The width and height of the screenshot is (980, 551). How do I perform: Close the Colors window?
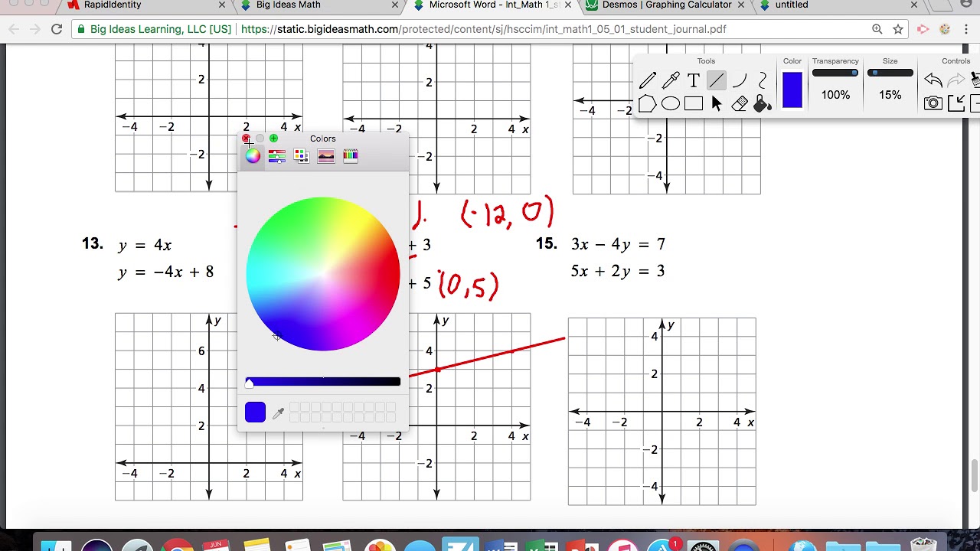coord(246,139)
